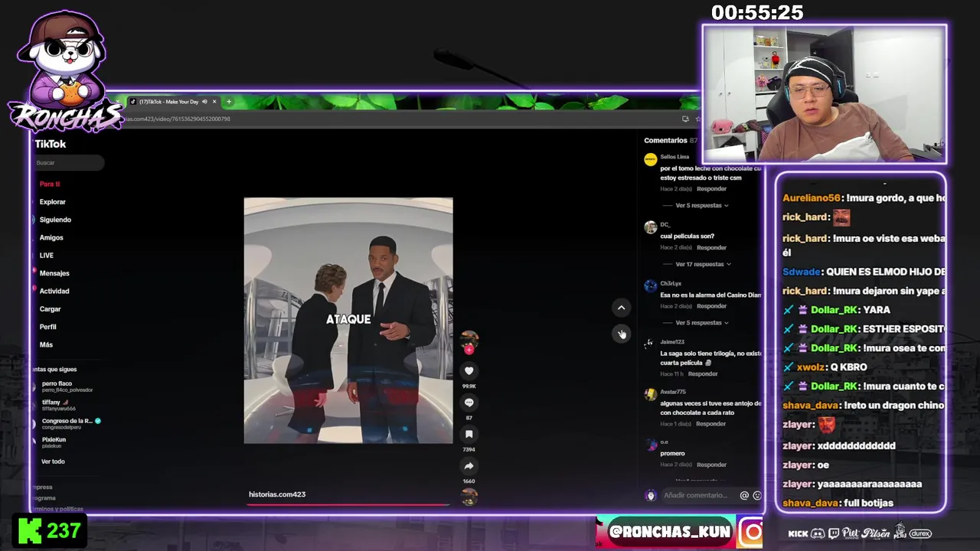Open Avatar775 commenter avatar

[650, 395]
